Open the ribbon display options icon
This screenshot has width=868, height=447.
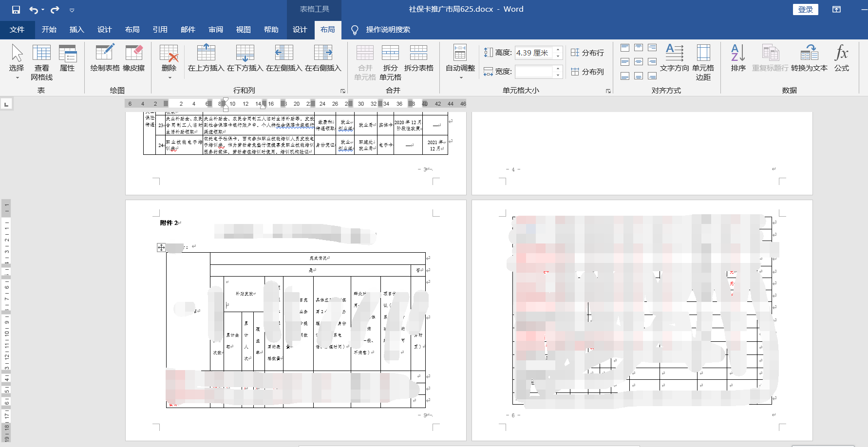837,9
